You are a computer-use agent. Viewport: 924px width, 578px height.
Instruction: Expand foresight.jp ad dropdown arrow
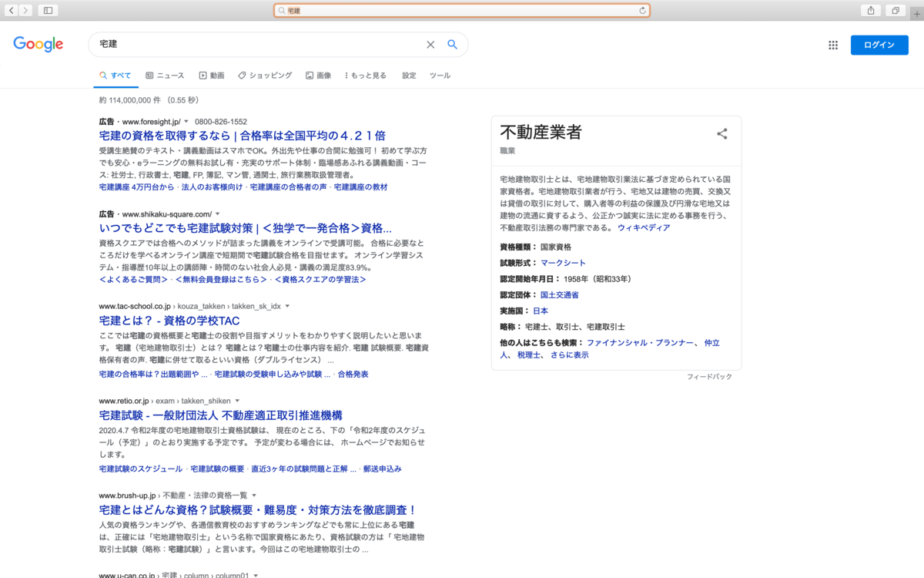point(186,122)
